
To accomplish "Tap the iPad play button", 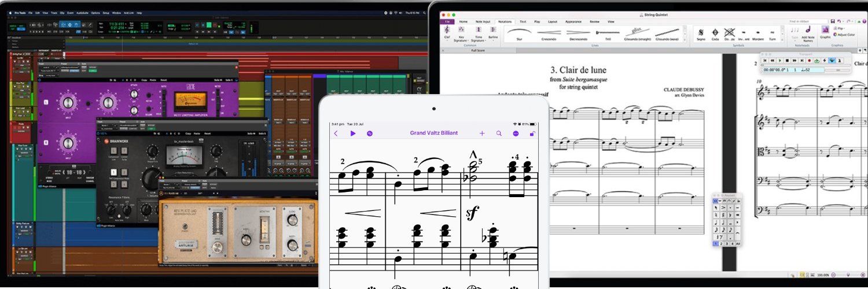I will click(x=353, y=134).
